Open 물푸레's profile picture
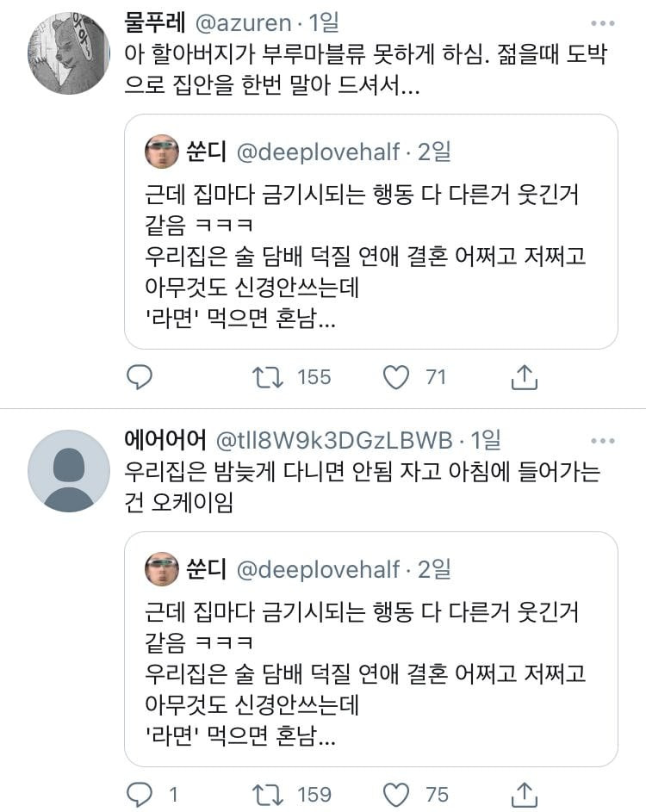 [x=69, y=53]
